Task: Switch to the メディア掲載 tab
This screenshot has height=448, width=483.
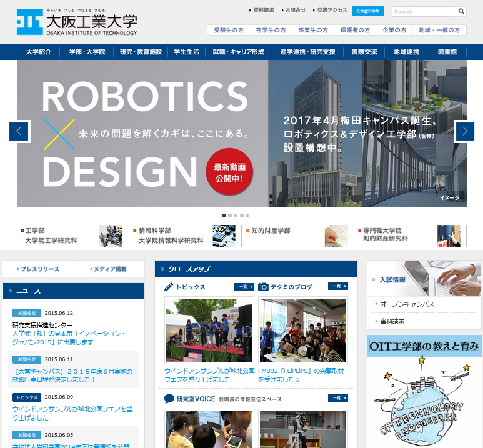Action: click(109, 269)
